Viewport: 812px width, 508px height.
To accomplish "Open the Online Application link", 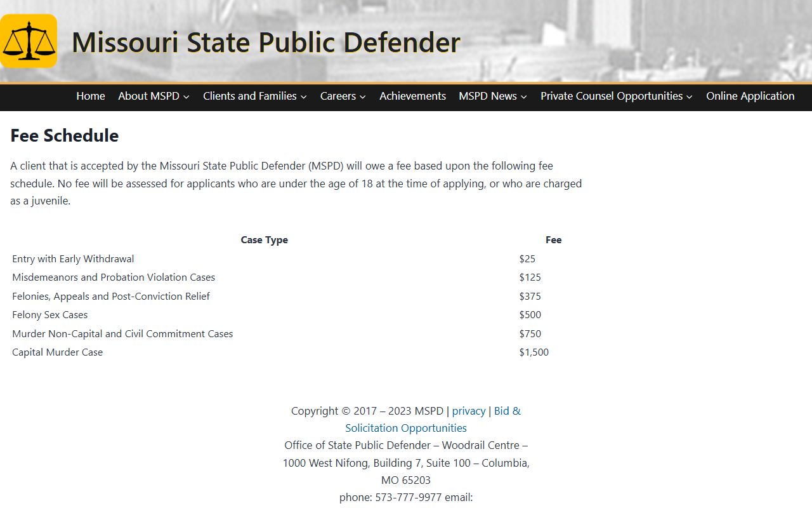I will click(x=750, y=96).
